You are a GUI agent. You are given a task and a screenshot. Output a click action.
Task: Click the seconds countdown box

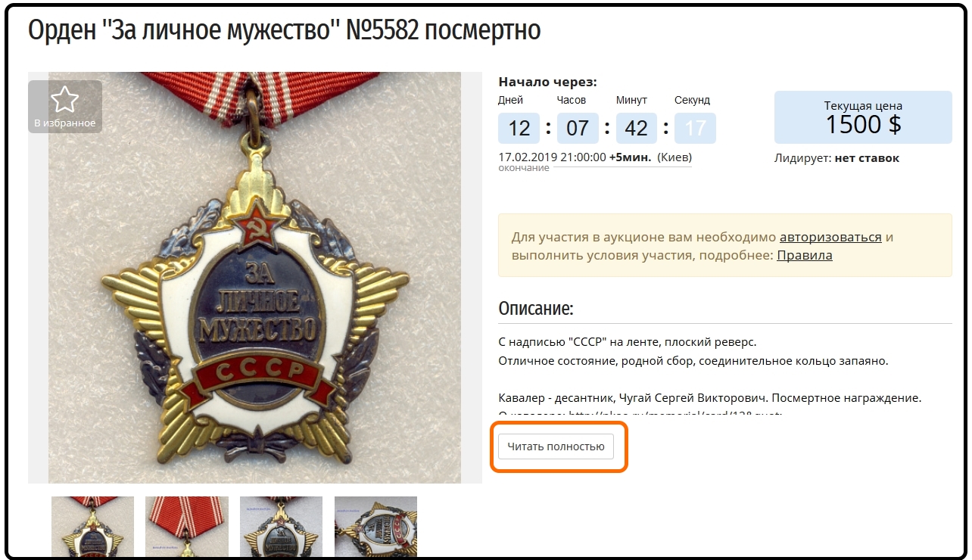(x=695, y=128)
